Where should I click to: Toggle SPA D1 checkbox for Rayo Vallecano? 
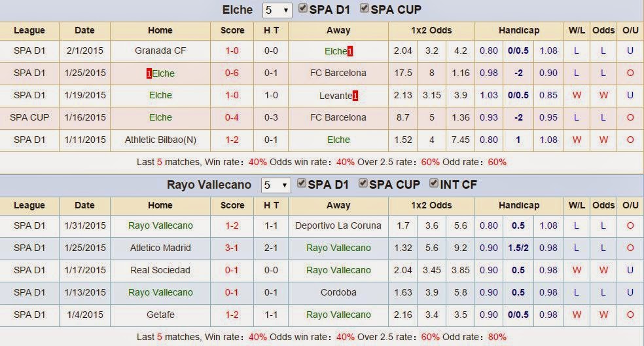tap(302, 183)
